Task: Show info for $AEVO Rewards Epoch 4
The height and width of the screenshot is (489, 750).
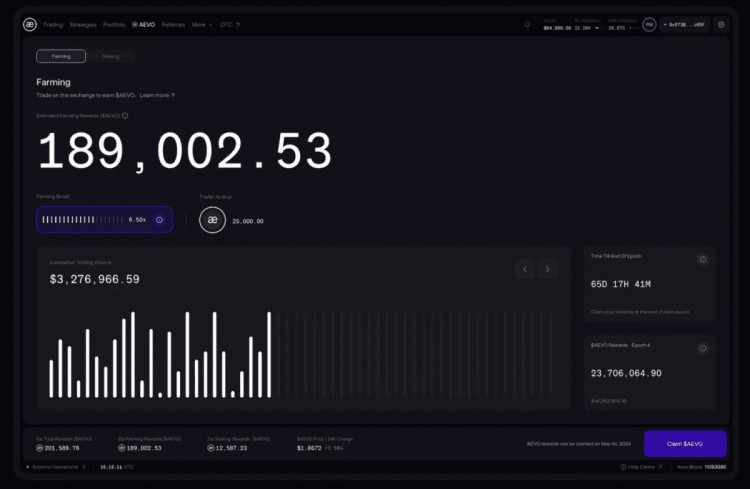Action: pos(703,348)
